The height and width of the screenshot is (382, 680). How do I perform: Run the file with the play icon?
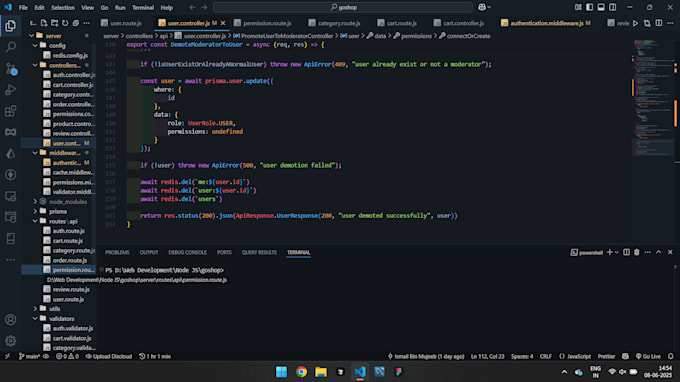click(635, 23)
